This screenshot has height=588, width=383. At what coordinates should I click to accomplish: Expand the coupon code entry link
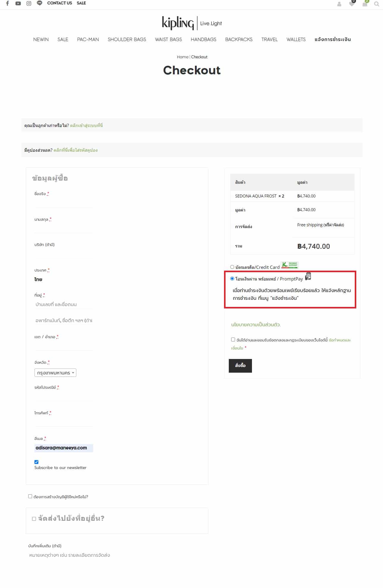pos(75,150)
